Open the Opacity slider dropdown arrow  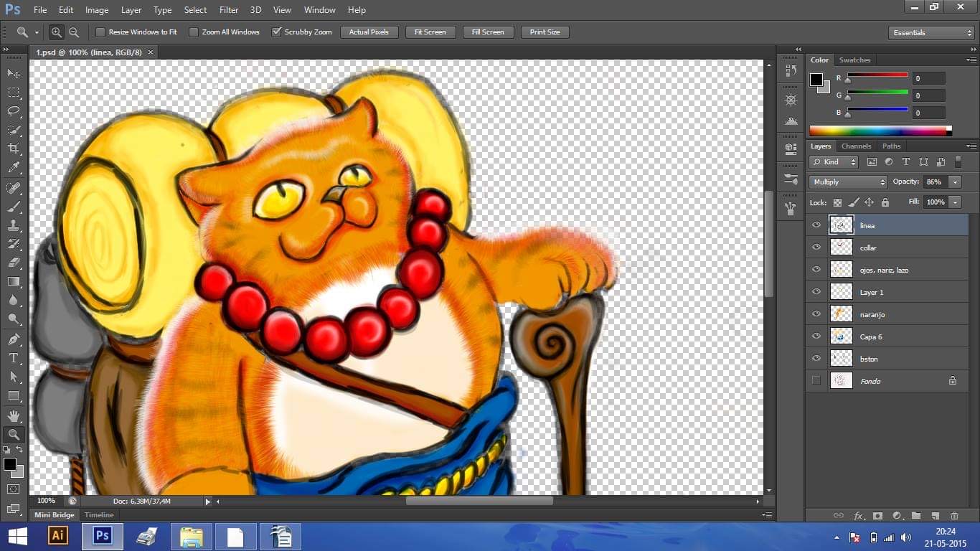tap(955, 182)
